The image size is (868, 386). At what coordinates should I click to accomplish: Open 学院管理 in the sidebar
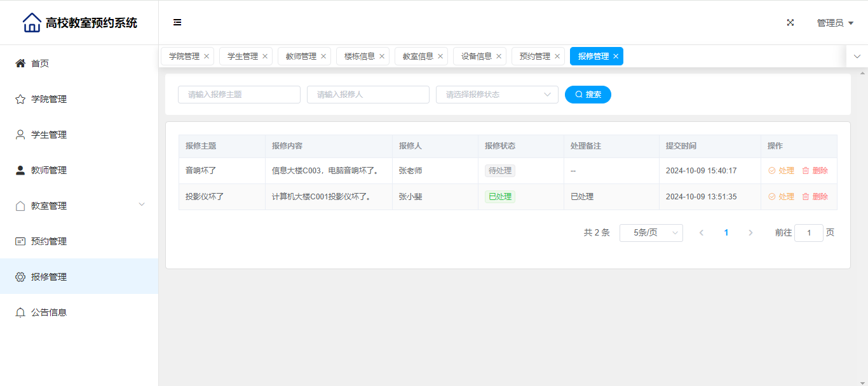(49, 99)
